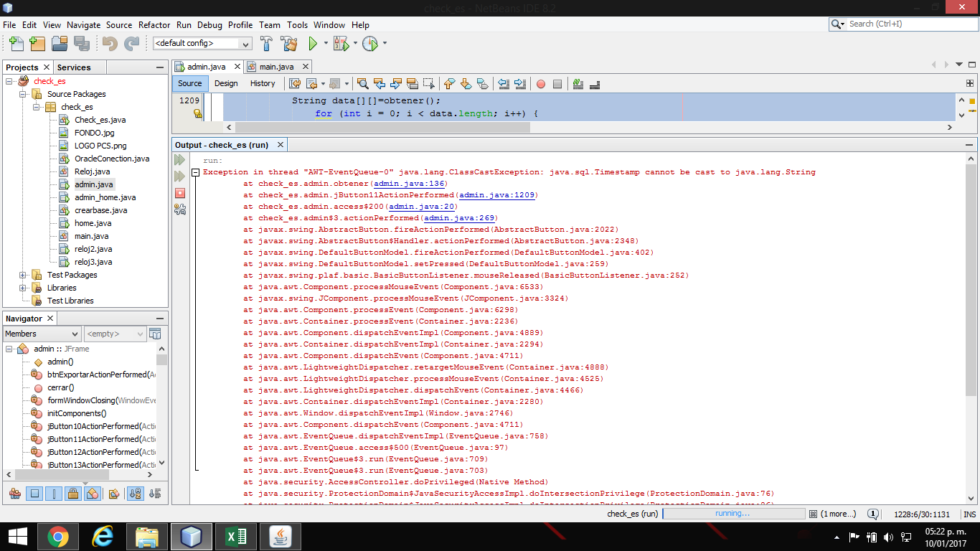The height and width of the screenshot is (551, 980).
Task: Click the Clean and Build broom icon
Action: [x=289, y=44]
